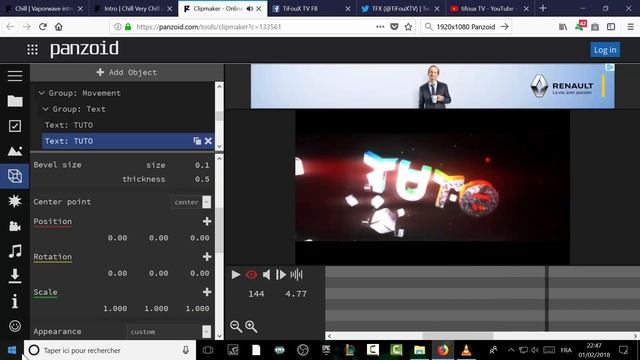This screenshot has width=640, height=360.
Task: Select the first Text: TUTO row
Action: tap(128, 125)
